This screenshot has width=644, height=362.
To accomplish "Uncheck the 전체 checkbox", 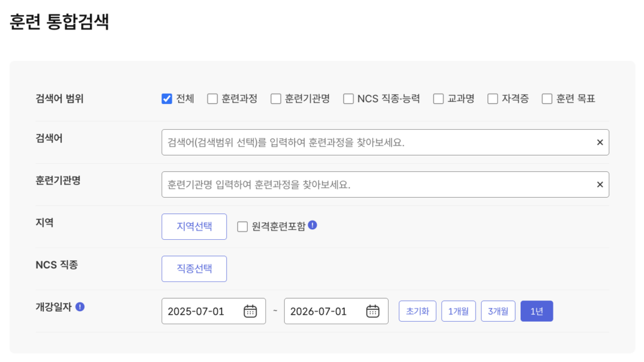I will (167, 99).
